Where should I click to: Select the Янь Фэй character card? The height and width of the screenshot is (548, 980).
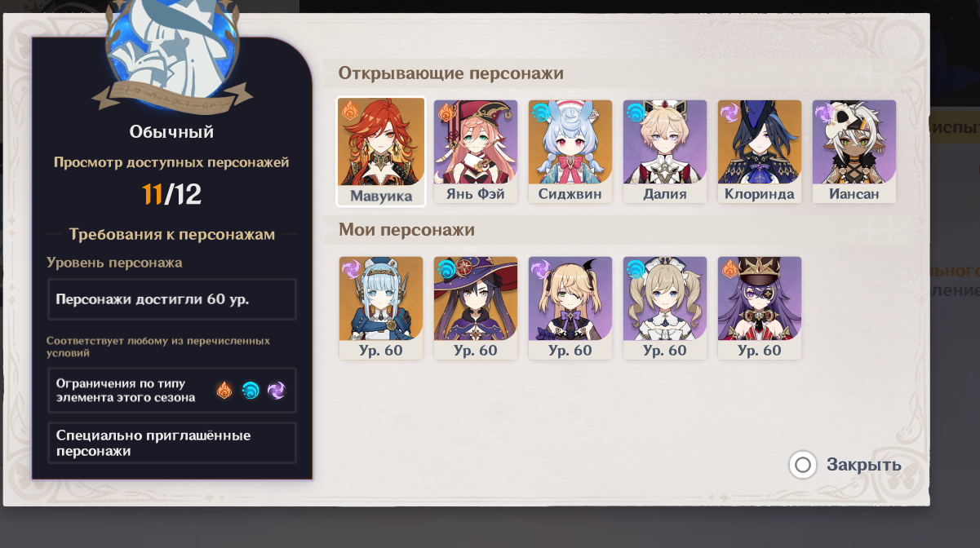pos(476,152)
